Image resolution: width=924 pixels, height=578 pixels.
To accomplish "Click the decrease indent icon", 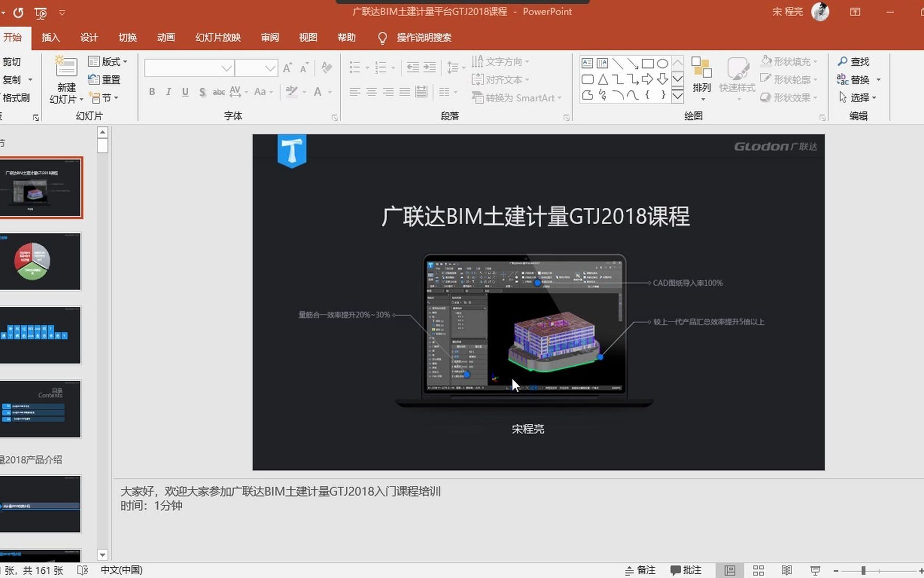I will coord(413,67).
